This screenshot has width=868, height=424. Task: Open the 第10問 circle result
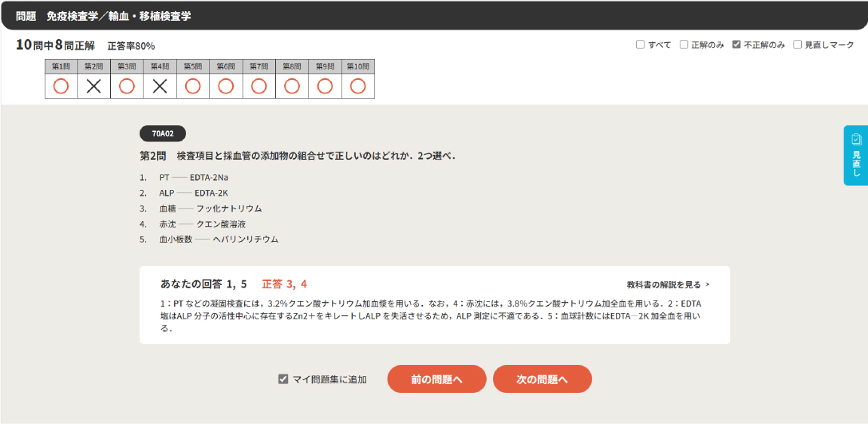pyautogui.click(x=358, y=86)
